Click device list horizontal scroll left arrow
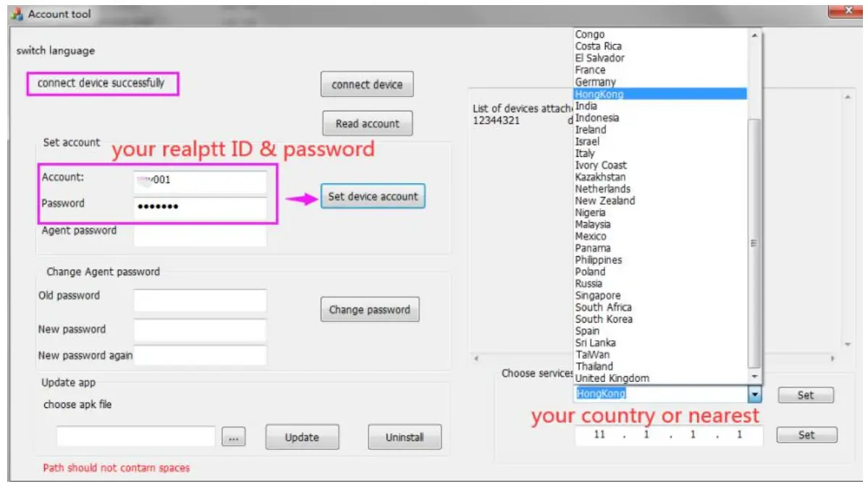 pyautogui.click(x=476, y=358)
